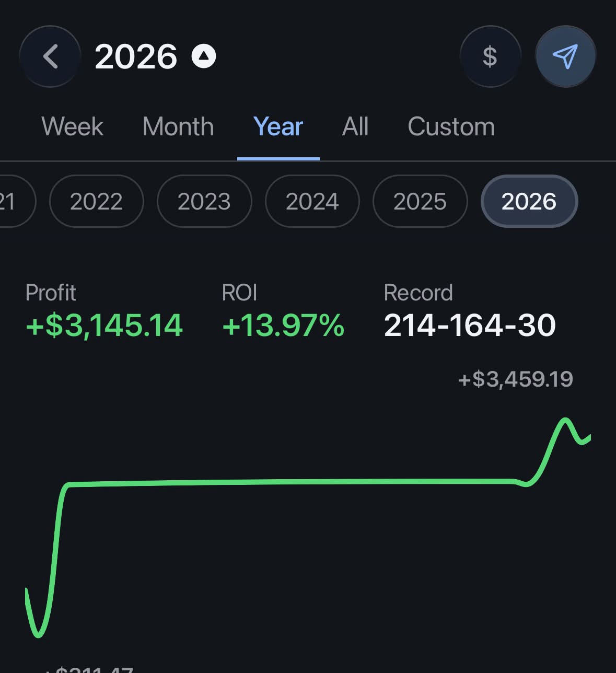
Task: Select the Year tab
Action: (278, 126)
